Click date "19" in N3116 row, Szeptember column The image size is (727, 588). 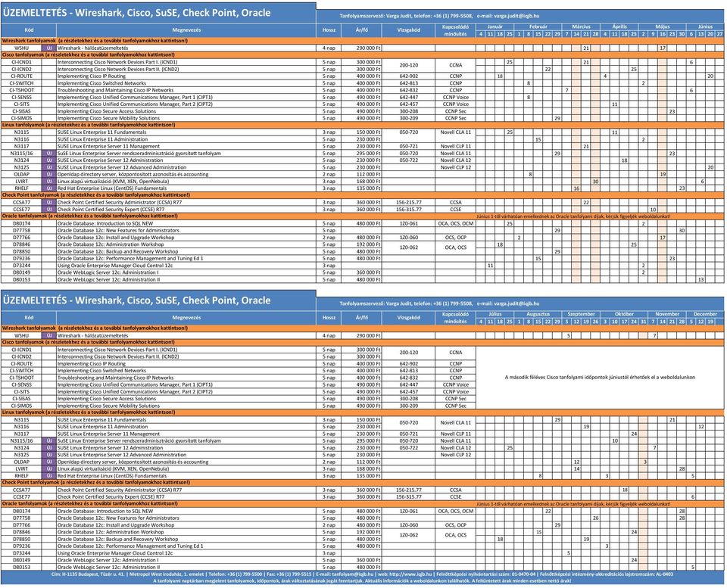586,427
